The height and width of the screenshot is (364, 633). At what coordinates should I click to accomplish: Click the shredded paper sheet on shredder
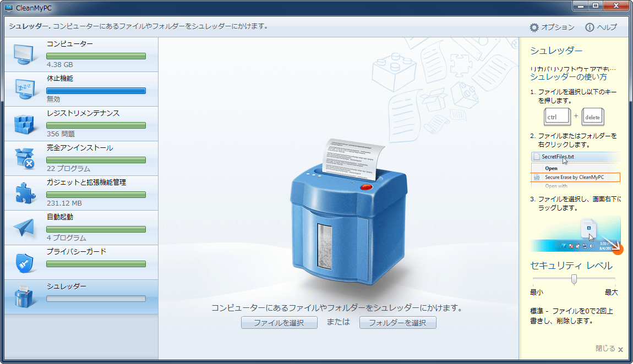pos(352,159)
